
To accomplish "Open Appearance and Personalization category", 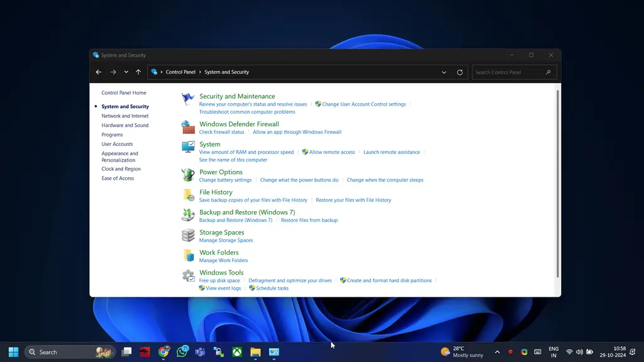I will point(120,156).
